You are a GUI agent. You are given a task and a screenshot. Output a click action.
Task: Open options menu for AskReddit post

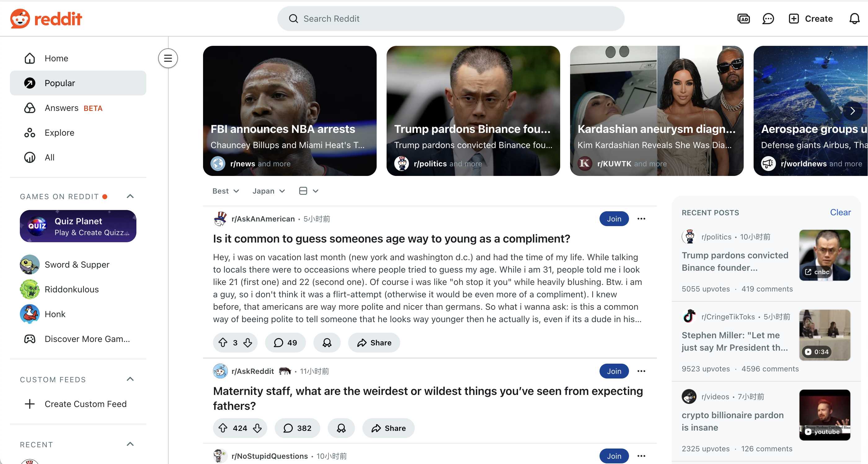click(641, 371)
